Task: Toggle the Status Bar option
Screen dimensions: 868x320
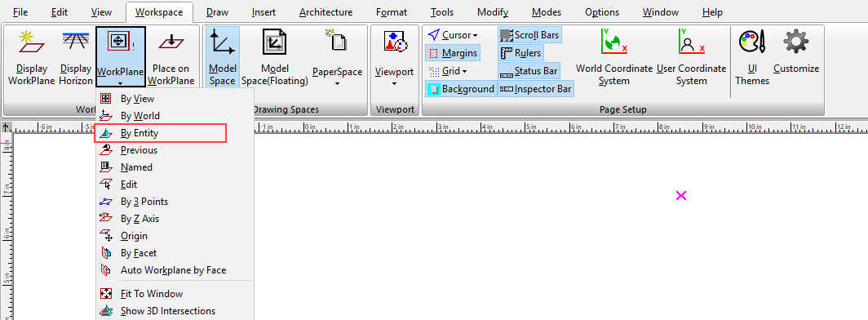Action: (529, 71)
